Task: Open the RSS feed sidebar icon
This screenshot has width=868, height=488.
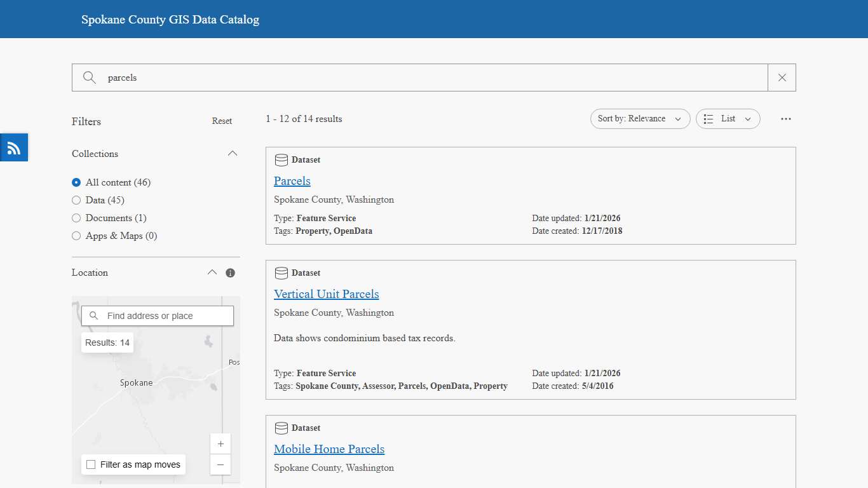Action: point(13,147)
